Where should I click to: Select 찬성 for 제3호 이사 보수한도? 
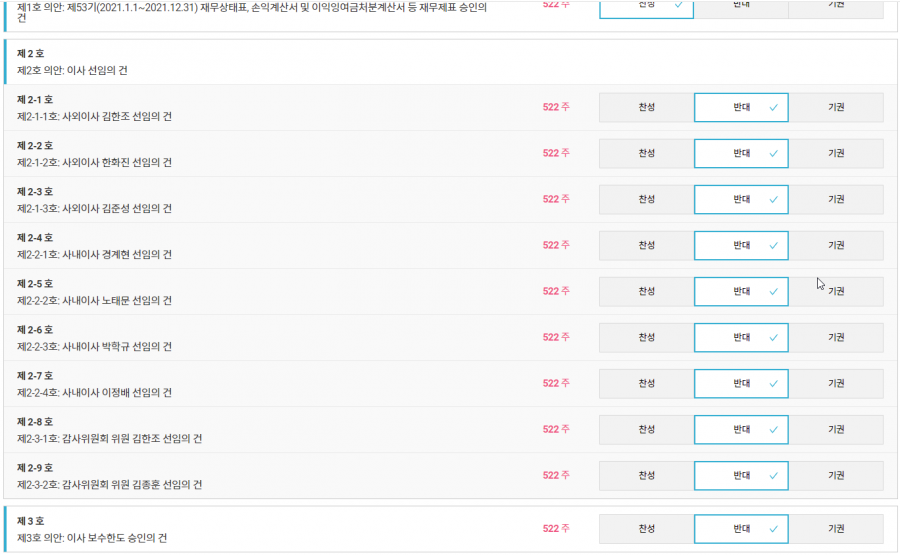[x=646, y=529]
